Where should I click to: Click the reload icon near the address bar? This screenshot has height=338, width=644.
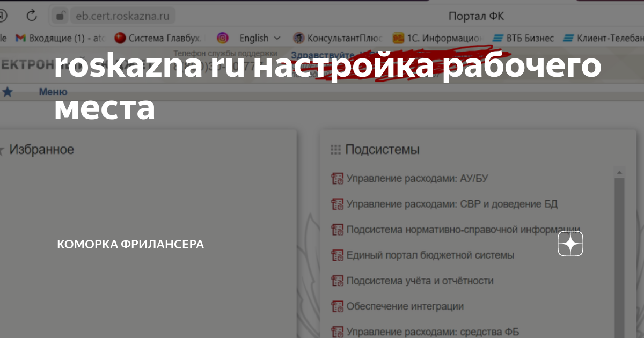31,15
